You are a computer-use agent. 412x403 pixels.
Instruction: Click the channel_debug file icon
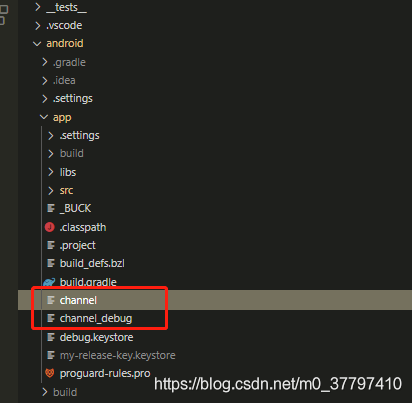coord(51,318)
